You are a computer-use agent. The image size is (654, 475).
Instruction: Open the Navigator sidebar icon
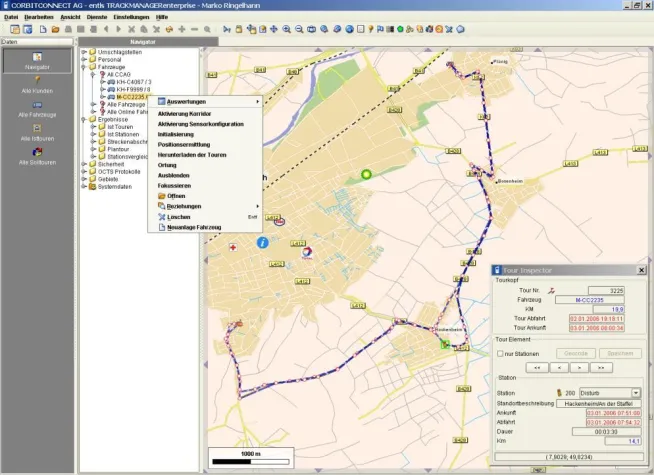click(x=37, y=58)
